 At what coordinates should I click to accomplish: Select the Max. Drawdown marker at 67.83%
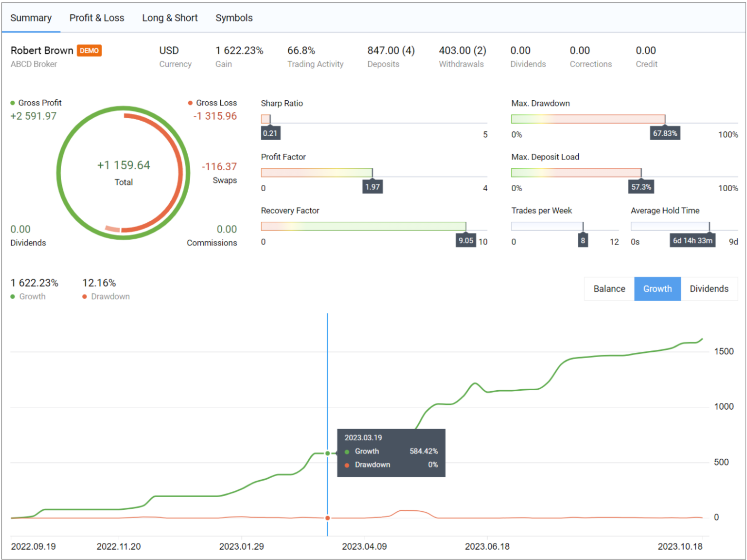pos(665,133)
